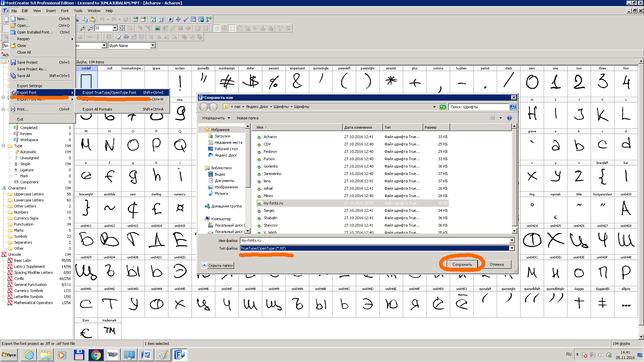This screenshot has width=644, height=362.
Task: Select Save Project As... menu entry
Action: [x=42, y=69]
